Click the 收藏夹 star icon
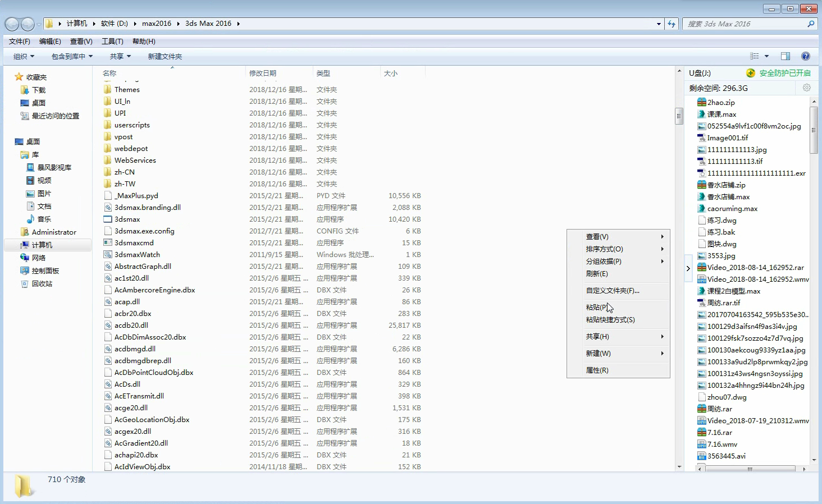 coord(19,77)
